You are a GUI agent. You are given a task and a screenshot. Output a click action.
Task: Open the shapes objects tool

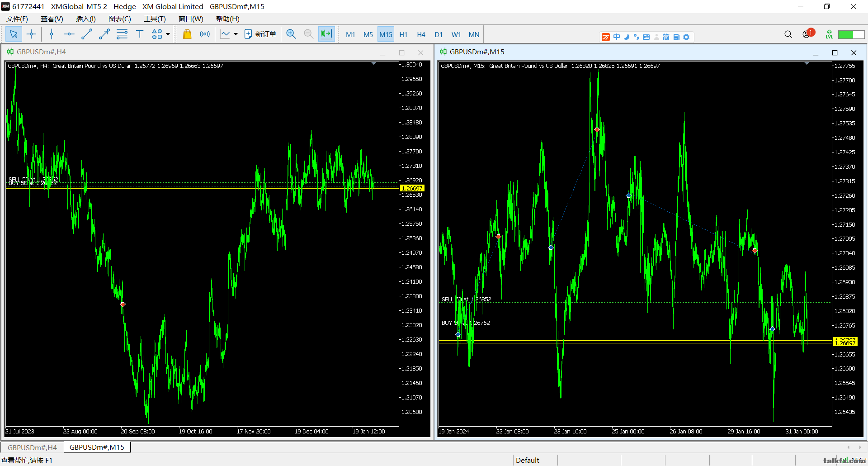157,34
